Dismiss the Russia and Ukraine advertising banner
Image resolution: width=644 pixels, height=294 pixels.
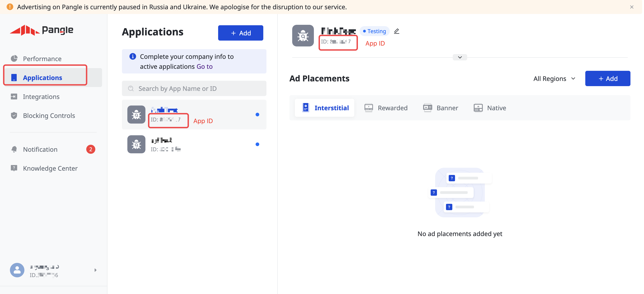pyautogui.click(x=632, y=7)
